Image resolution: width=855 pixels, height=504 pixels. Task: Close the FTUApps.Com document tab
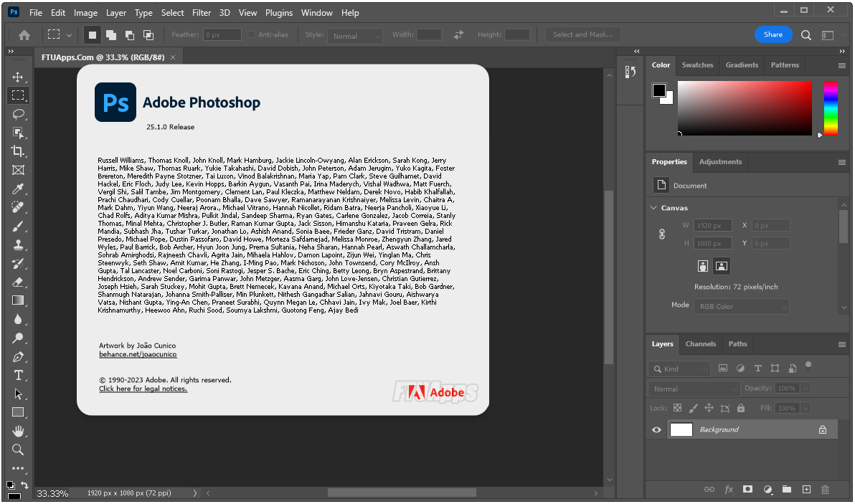click(x=173, y=57)
